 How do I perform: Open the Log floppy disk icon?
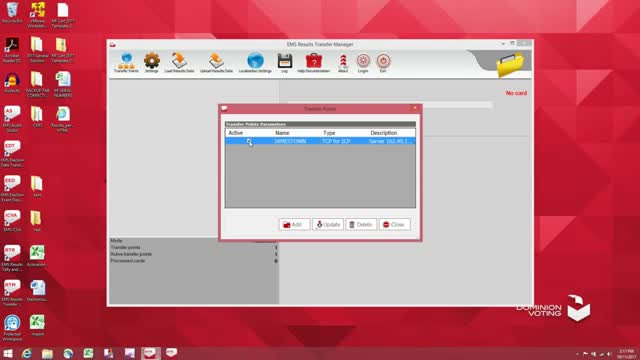[x=284, y=63]
